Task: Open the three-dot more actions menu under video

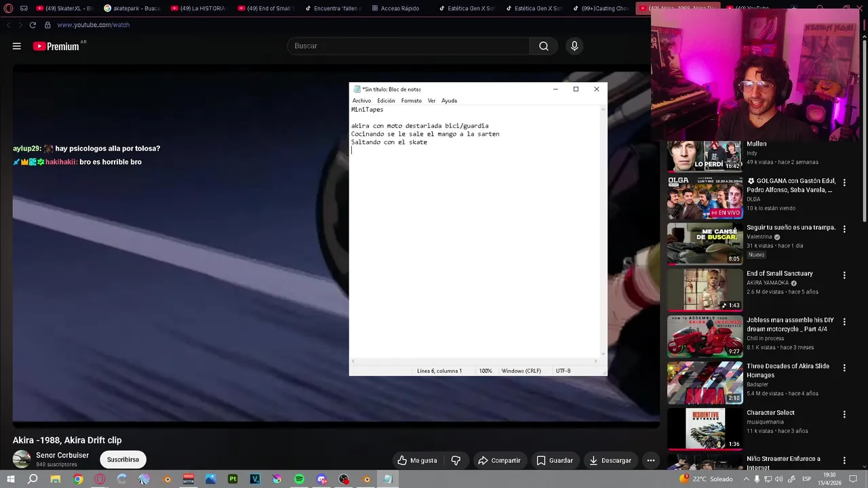Action: (650, 460)
